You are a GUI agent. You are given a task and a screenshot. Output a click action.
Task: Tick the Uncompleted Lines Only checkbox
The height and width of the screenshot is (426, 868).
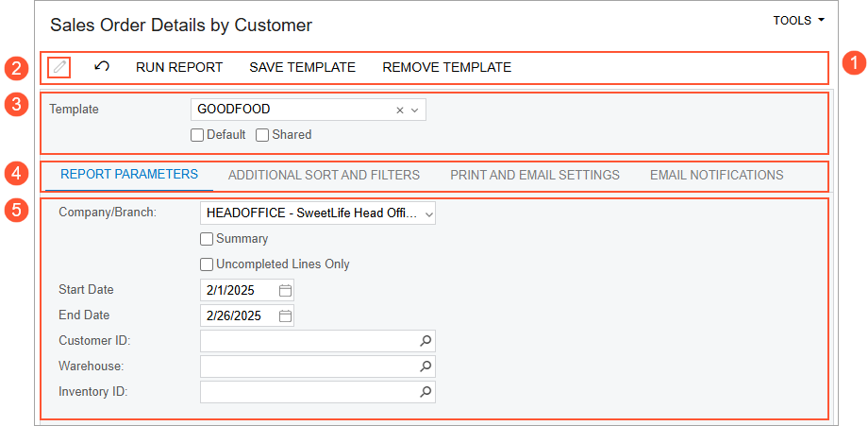pos(207,264)
